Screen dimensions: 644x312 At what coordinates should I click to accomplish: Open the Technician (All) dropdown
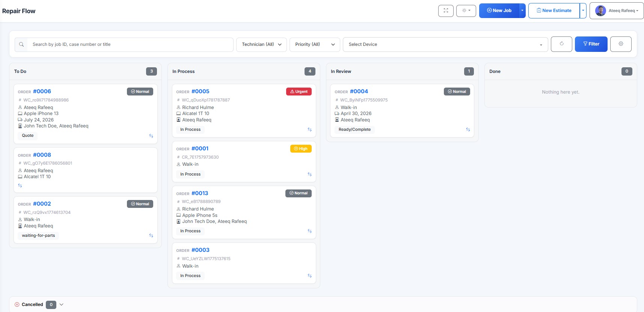261,44
